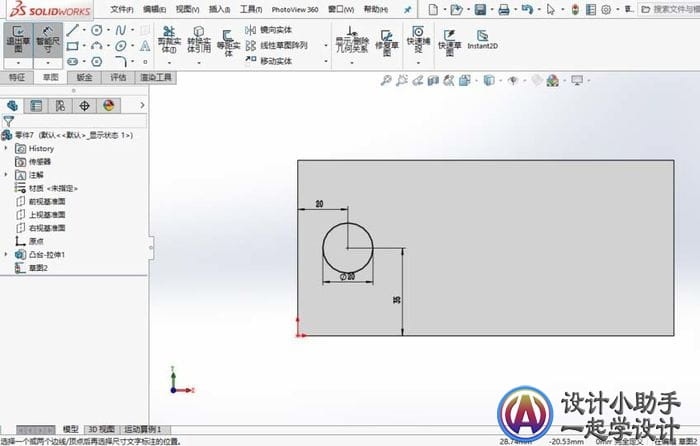Toggle Instant2D mode

[482, 40]
